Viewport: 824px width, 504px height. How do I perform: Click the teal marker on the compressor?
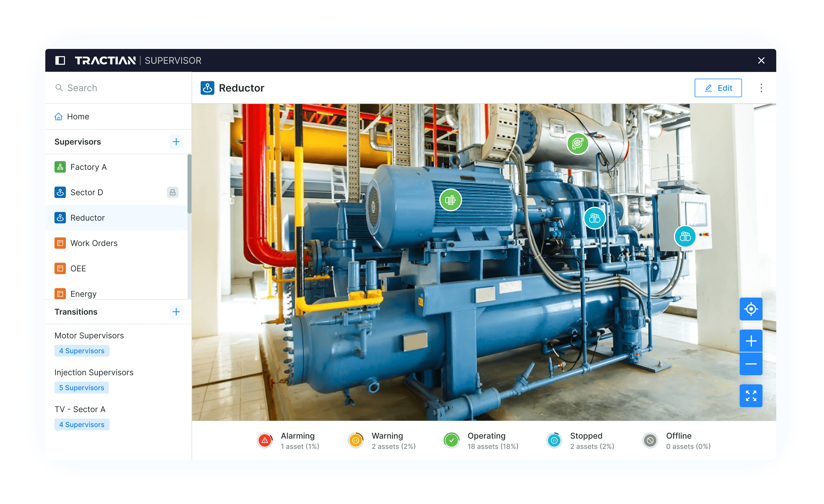(594, 218)
